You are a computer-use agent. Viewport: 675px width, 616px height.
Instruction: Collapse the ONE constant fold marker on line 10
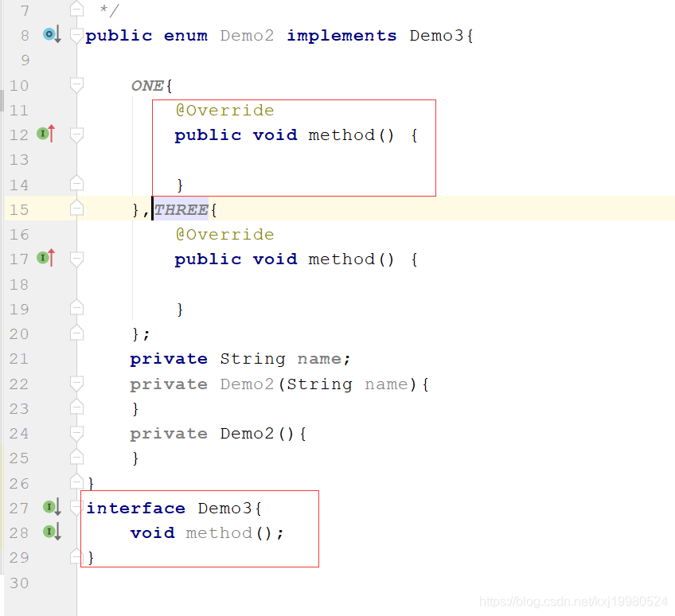pyautogui.click(x=76, y=85)
